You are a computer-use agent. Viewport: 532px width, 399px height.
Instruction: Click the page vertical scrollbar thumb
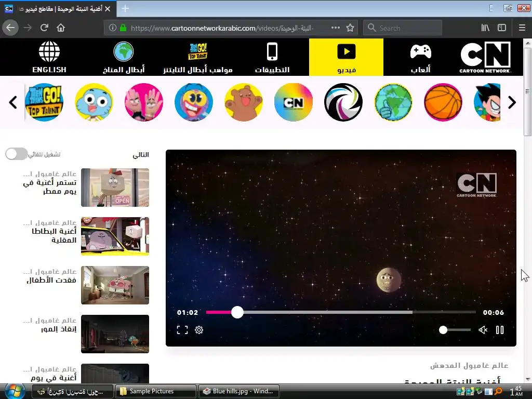527,91
